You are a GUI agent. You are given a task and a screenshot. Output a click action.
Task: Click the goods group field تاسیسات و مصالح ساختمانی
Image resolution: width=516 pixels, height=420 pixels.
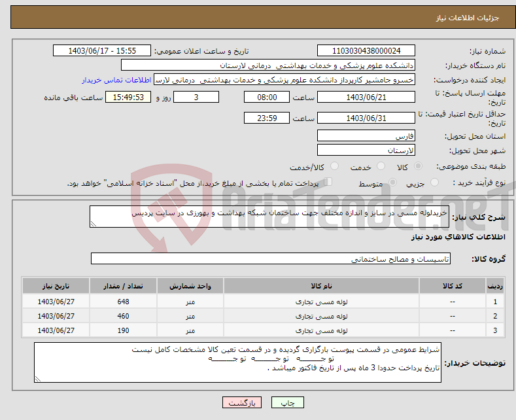coord(271,258)
